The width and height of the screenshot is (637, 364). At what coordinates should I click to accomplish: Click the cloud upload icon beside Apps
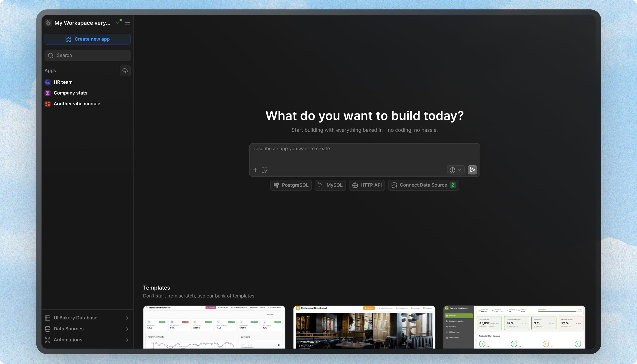point(125,71)
